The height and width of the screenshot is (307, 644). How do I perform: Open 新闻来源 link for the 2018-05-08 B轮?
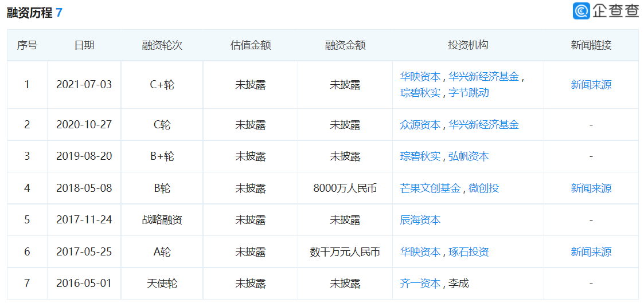tap(591, 188)
